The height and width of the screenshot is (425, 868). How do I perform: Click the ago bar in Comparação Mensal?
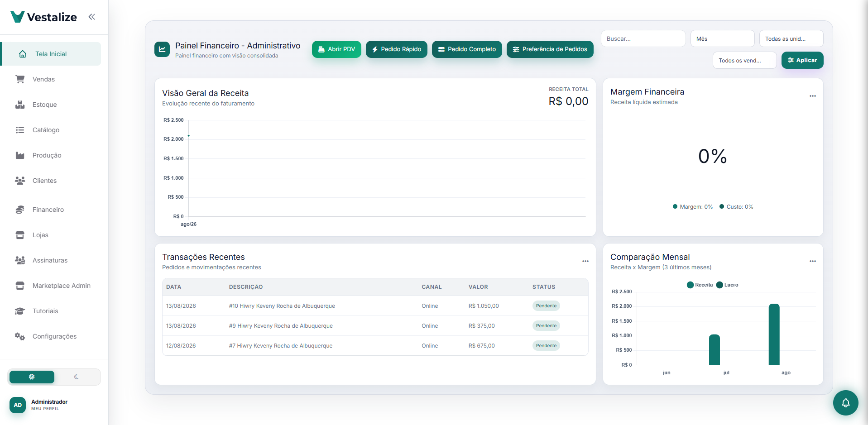click(774, 334)
